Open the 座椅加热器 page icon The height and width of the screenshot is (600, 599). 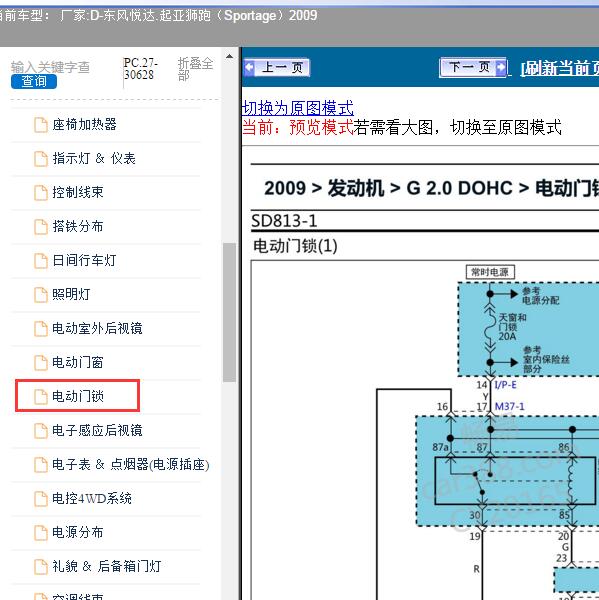click(41, 125)
